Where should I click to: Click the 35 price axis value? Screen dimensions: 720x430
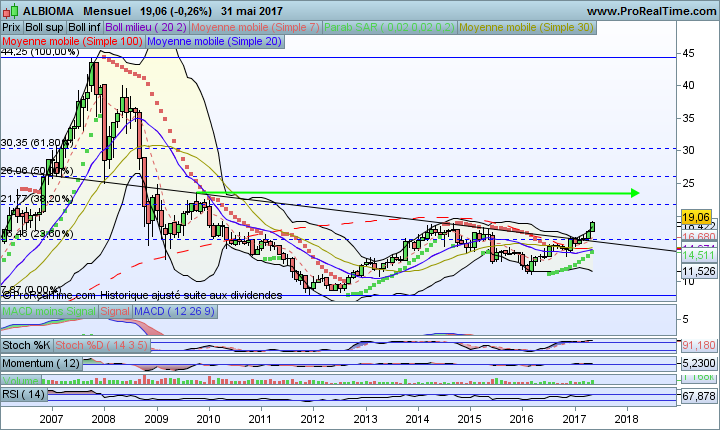click(x=688, y=119)
